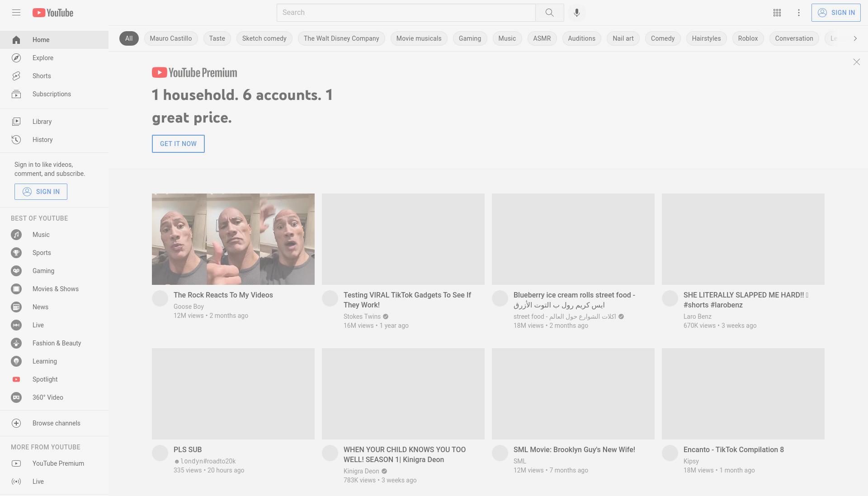Open Library sidebar icon
868x496 pixels.
pyautogui.click(x=16, y=122)
